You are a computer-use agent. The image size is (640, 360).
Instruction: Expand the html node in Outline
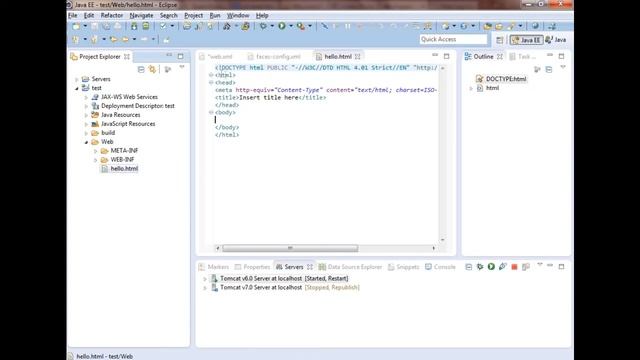[471, 88]
